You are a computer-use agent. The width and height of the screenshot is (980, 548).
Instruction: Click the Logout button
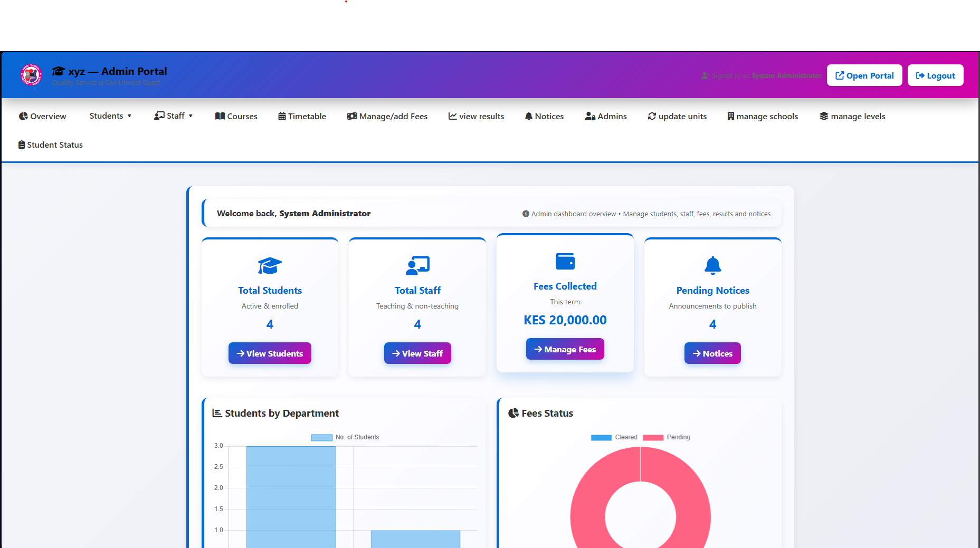(x=936, y=75)
